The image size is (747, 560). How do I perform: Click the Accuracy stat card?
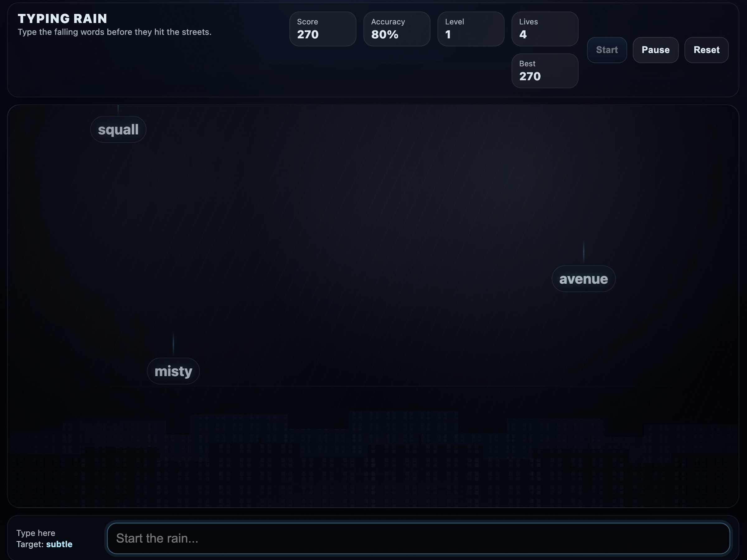[397, 29]
